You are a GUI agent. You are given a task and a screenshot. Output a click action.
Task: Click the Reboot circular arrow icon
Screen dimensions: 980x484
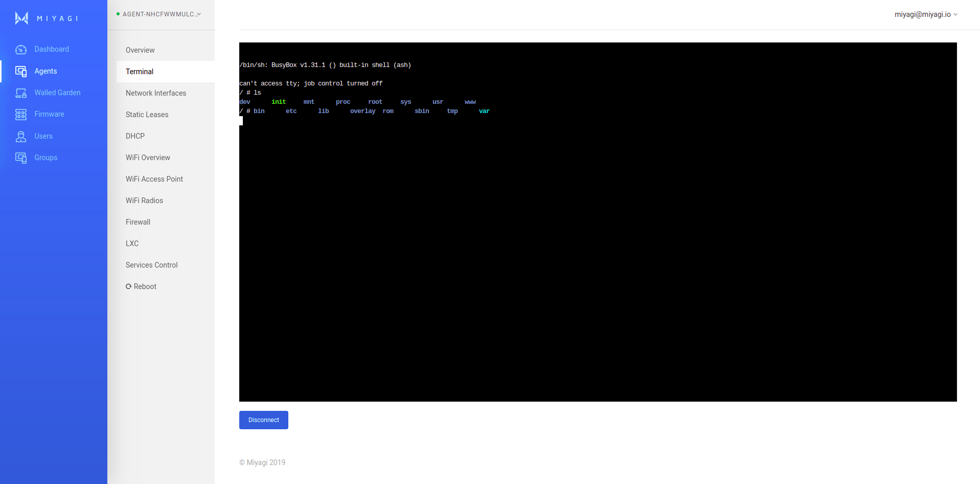(x=129, y=287)
